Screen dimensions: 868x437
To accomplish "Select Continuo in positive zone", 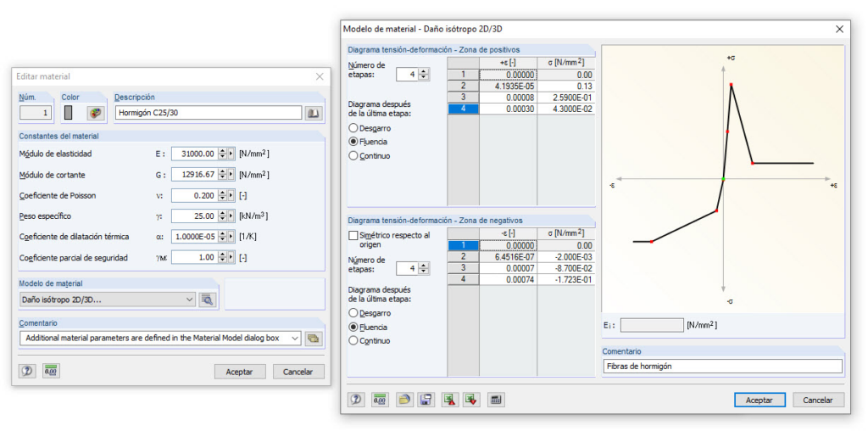I will [x=353, y=155].
